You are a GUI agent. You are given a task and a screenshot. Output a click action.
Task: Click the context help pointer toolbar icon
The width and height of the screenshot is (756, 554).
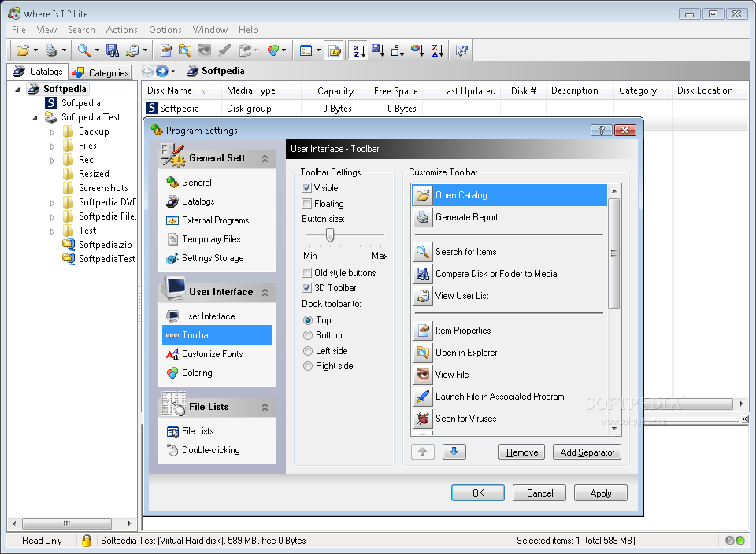[x=461, y=50]
